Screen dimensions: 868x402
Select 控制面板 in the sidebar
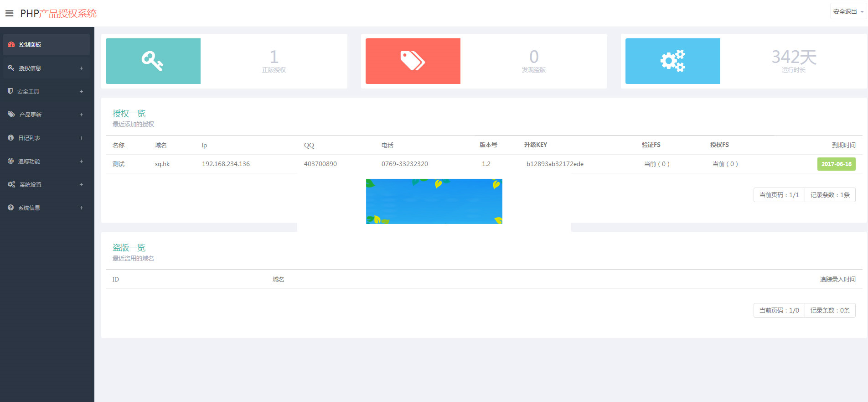point(30,44)
